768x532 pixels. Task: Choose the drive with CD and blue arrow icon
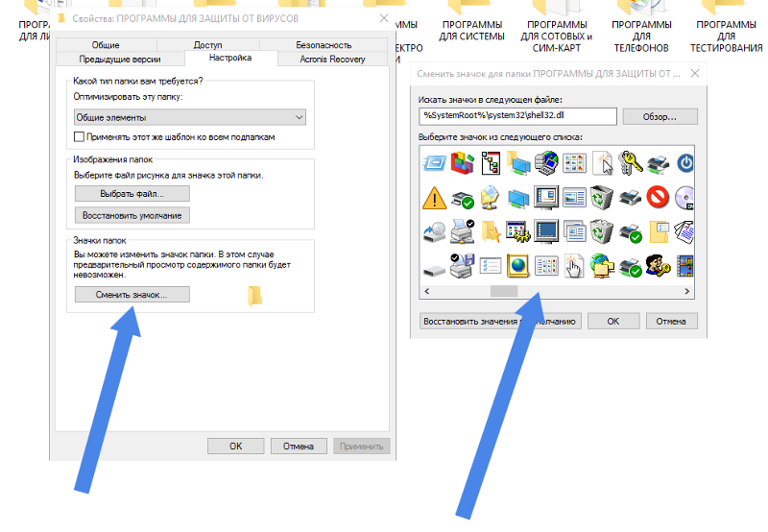(x=434, y=231)
